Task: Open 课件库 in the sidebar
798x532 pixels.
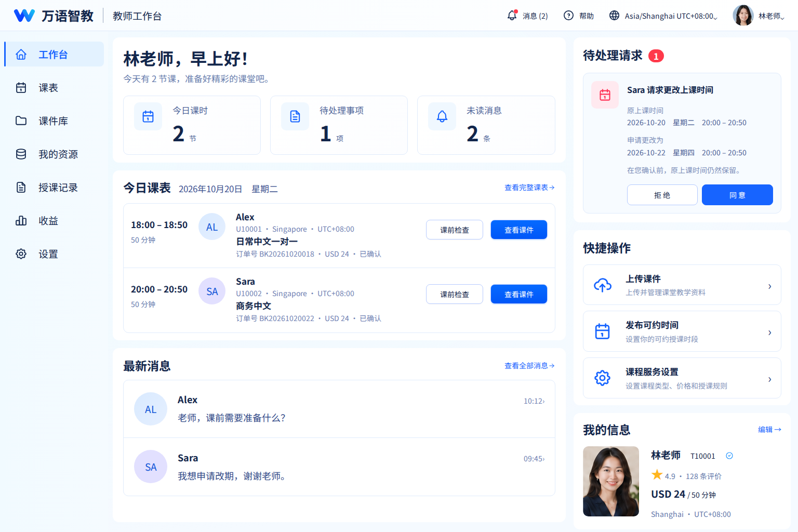Action: (x=54, y=121)
